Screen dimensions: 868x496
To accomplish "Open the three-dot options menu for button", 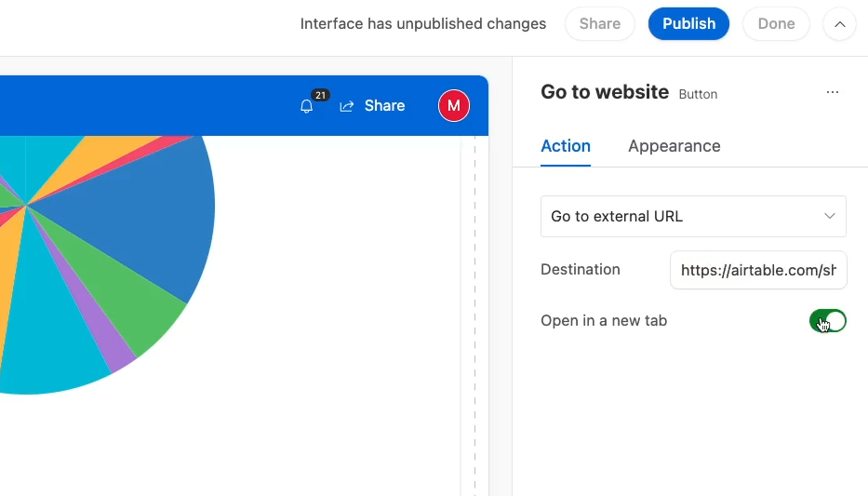I will (x=833, y=92).
